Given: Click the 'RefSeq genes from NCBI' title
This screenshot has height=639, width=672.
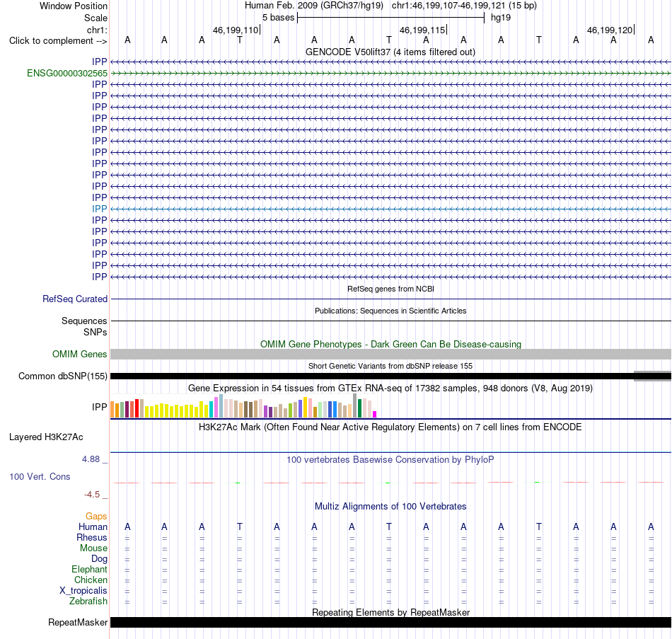Looking at the screenshot, I should pos(390,289).
